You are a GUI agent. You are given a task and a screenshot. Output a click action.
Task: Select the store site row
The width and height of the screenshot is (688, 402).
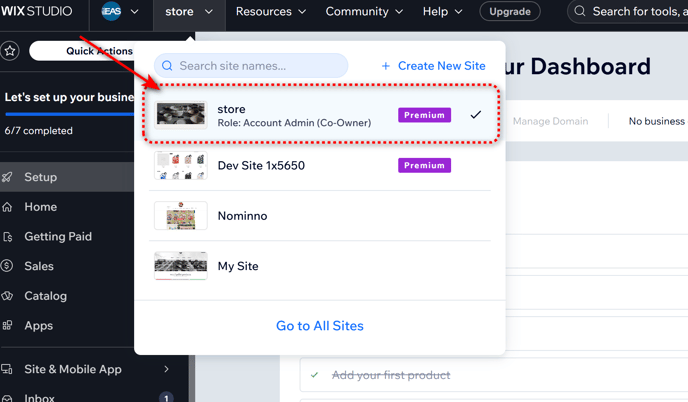click(321, 115)
